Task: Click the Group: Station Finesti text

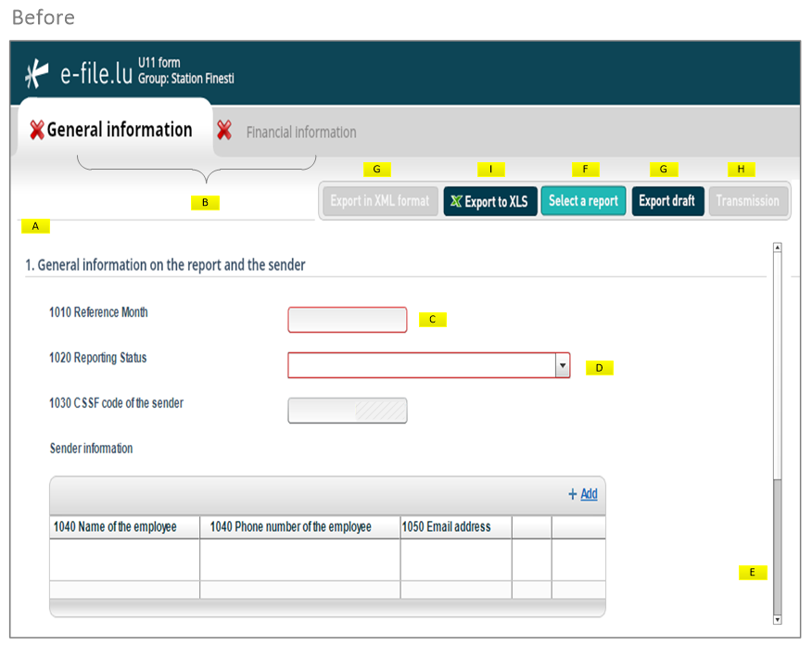Action: (x=186, y=79)
